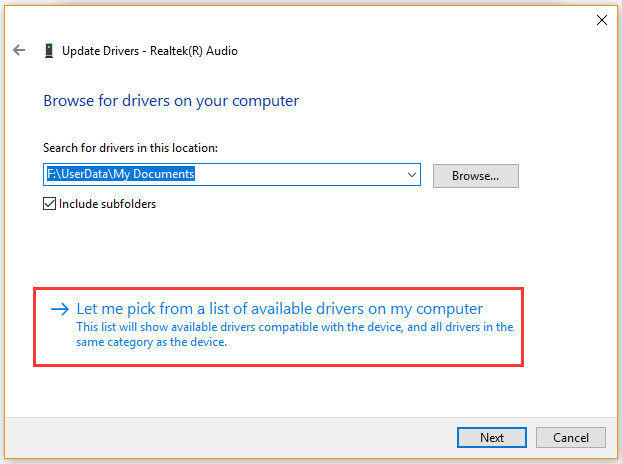Image resolution: width=622 pixels, height=464 pixels.
Task: Click the Search for drivers in this location label
Action: point(131,148)
